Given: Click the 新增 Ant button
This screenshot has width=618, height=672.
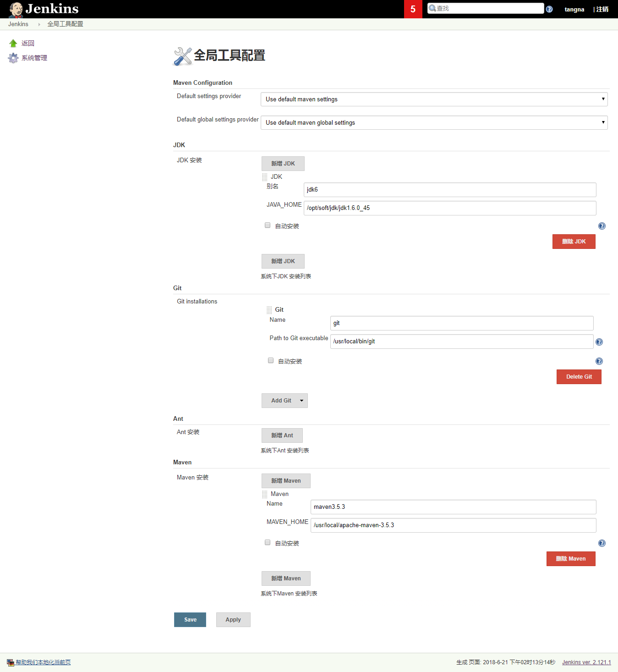Looking at the screenshot, I should click(x=282, y=435).
